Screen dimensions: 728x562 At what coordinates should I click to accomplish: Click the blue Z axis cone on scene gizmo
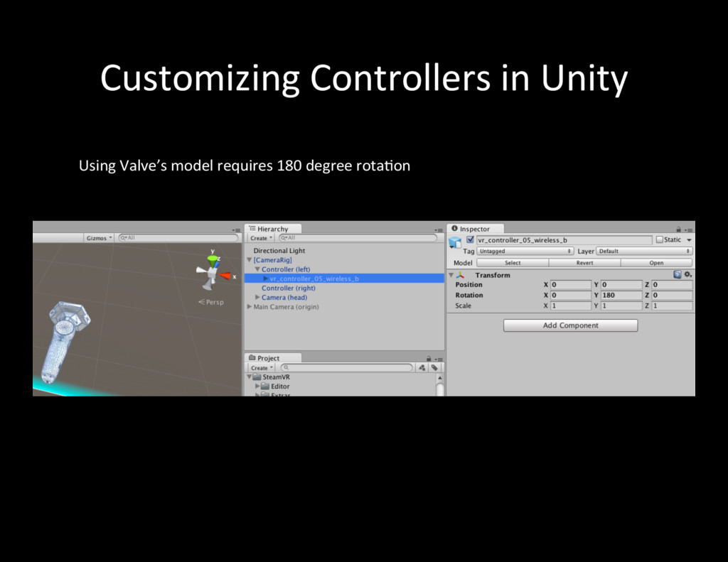point(217,266)
